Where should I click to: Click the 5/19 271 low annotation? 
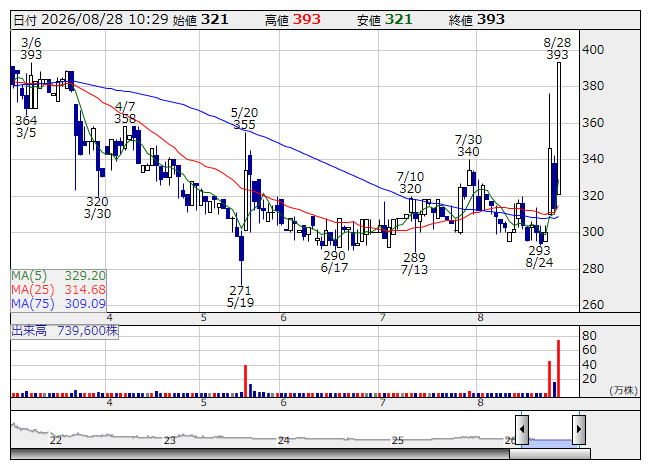click(x=240, y=296)
